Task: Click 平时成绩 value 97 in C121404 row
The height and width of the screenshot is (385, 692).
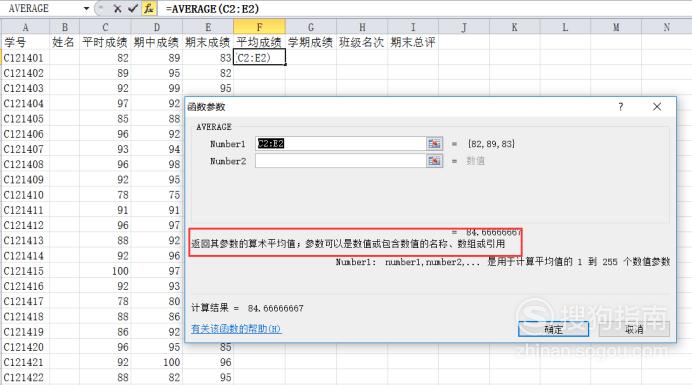Action: (x=123, y=103)
